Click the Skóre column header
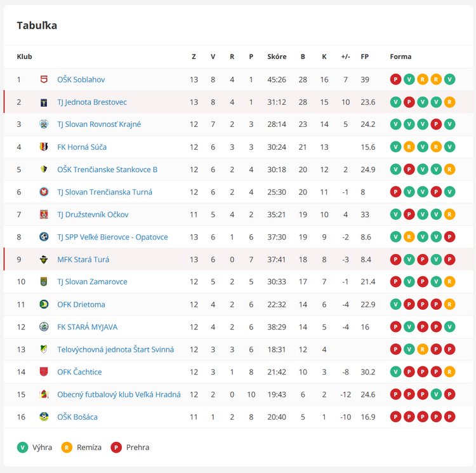This screenshot has width=476, height=473. pyautogui.click(x=277, y=57)
